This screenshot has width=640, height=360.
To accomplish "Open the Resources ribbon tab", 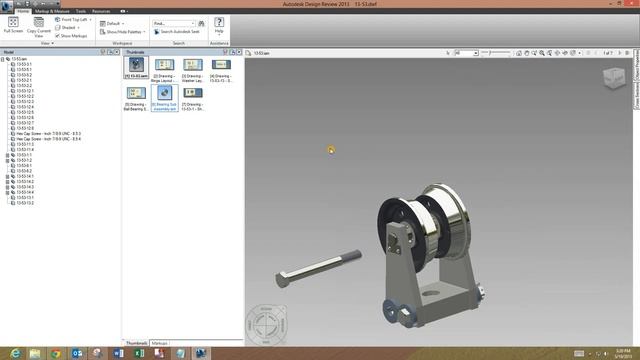I will [x=101, y=11].
